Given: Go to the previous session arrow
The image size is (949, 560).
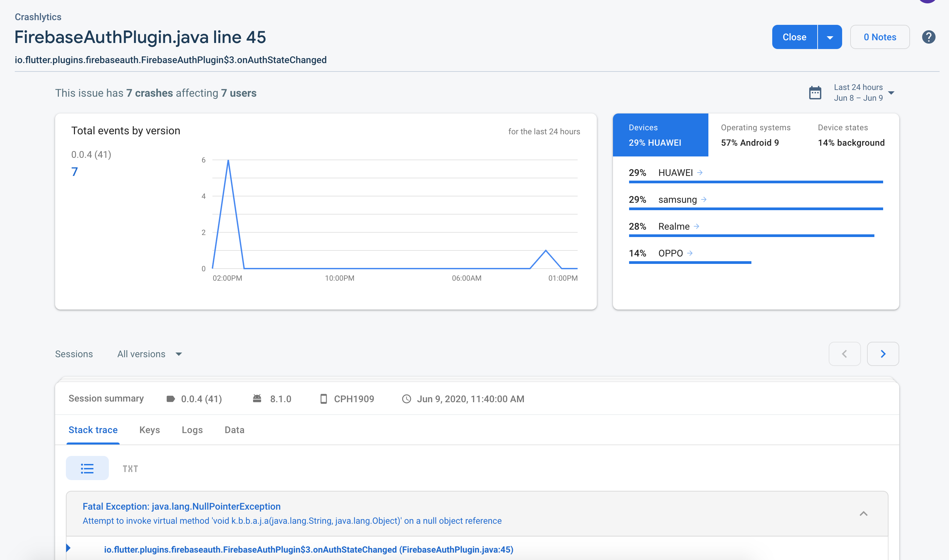Looking at the screenshot, I should 844,354.
